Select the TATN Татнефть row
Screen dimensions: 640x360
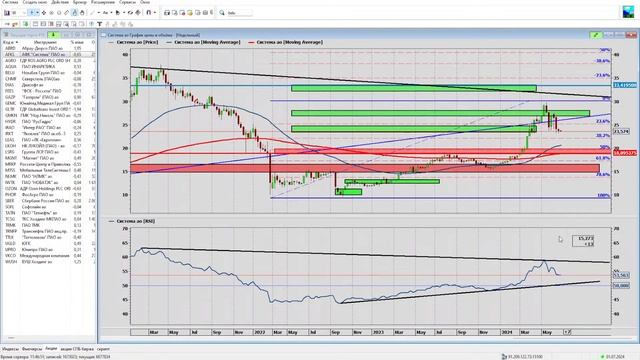(x=49, y=213)
